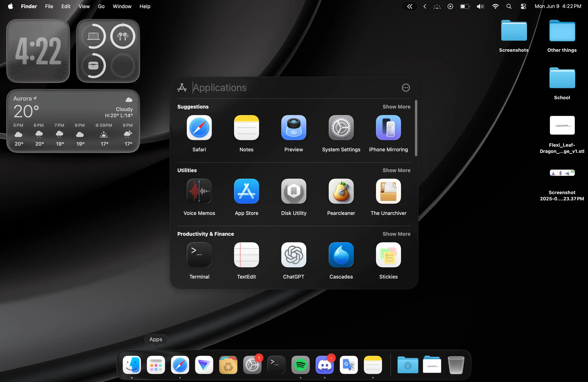Image resolution: width=588 pixels, height=382 pixels.
Task: Open Control Center in the menu bar
Action: pos(523,6)
